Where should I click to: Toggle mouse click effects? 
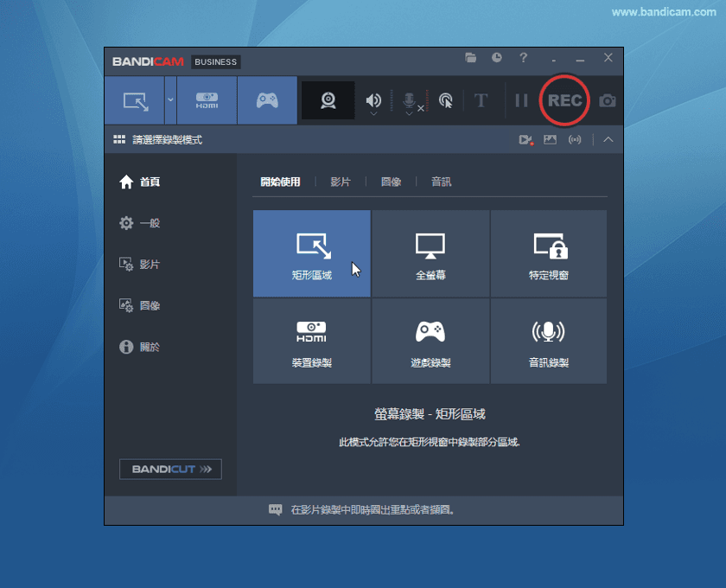tap(445, 100)
